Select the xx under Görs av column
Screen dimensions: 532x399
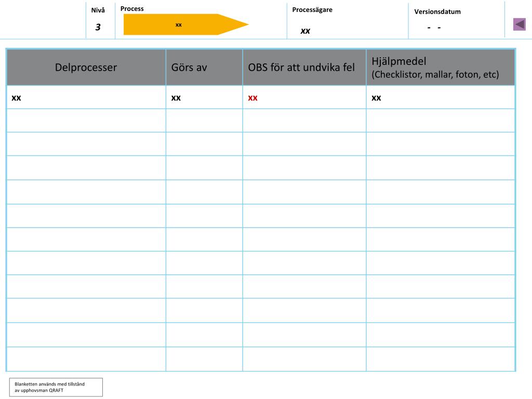tap(176, 98)
